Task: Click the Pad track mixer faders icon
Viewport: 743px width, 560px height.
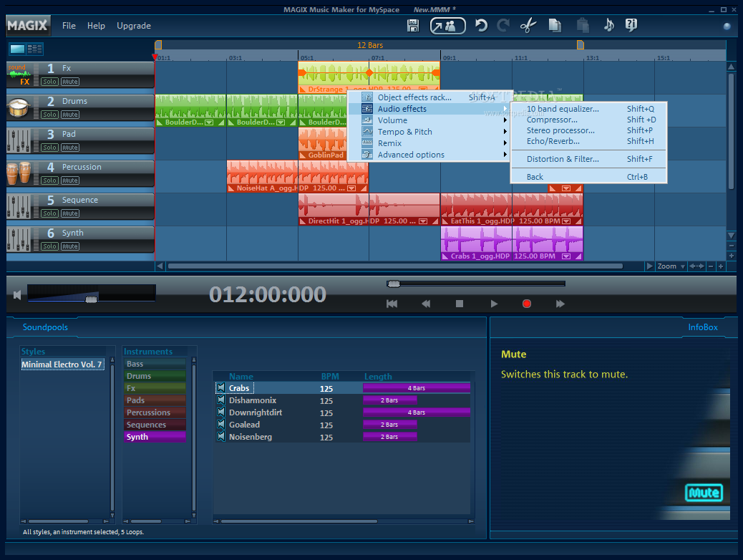Action: [19, 141]
